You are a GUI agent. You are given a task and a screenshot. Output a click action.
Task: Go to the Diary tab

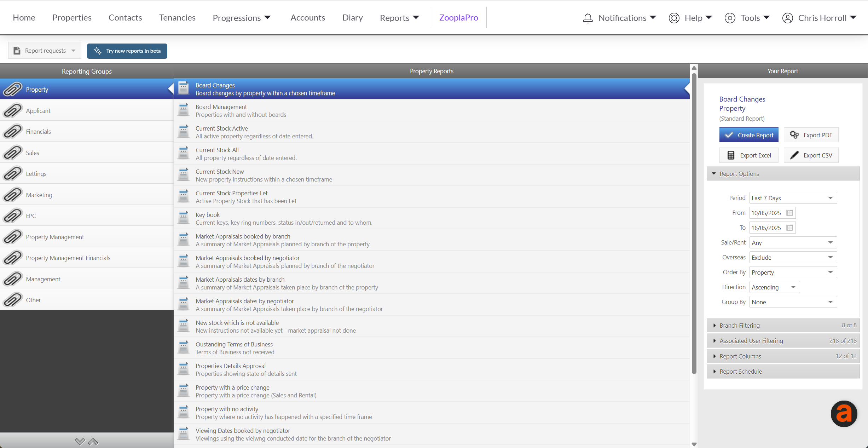(x=352, y=18)
